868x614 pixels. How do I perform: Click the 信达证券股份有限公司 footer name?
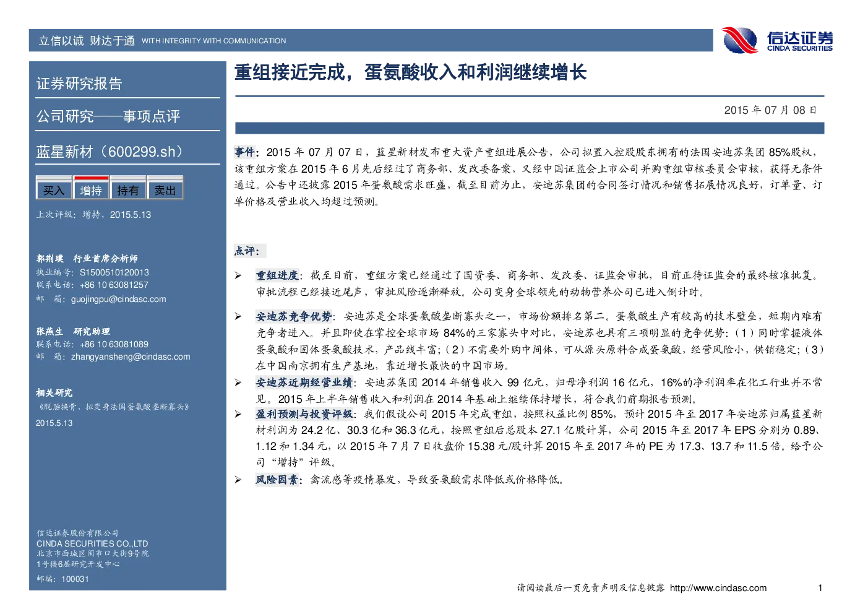click(x=77, y=533)
